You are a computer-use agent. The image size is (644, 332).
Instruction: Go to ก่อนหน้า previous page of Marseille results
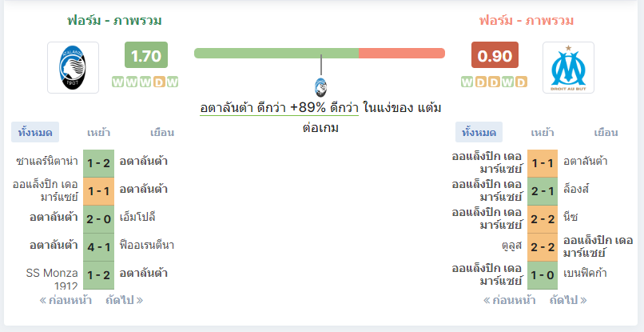(x=509, y=300)
